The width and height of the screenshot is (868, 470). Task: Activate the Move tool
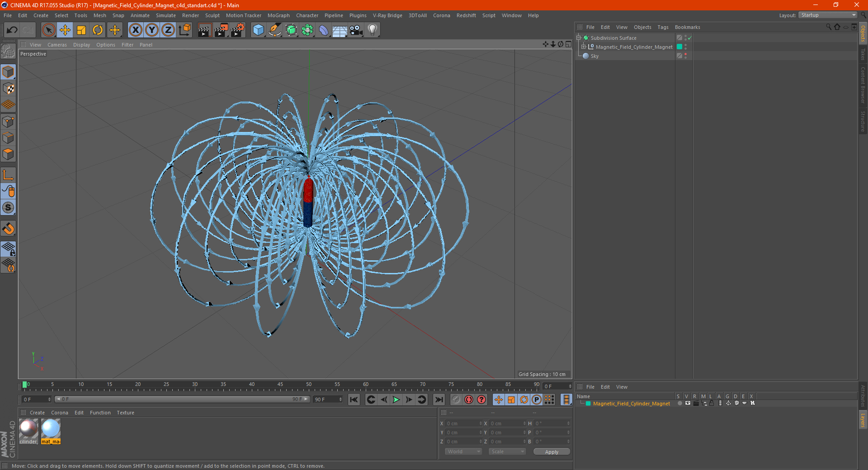[65, 30]
